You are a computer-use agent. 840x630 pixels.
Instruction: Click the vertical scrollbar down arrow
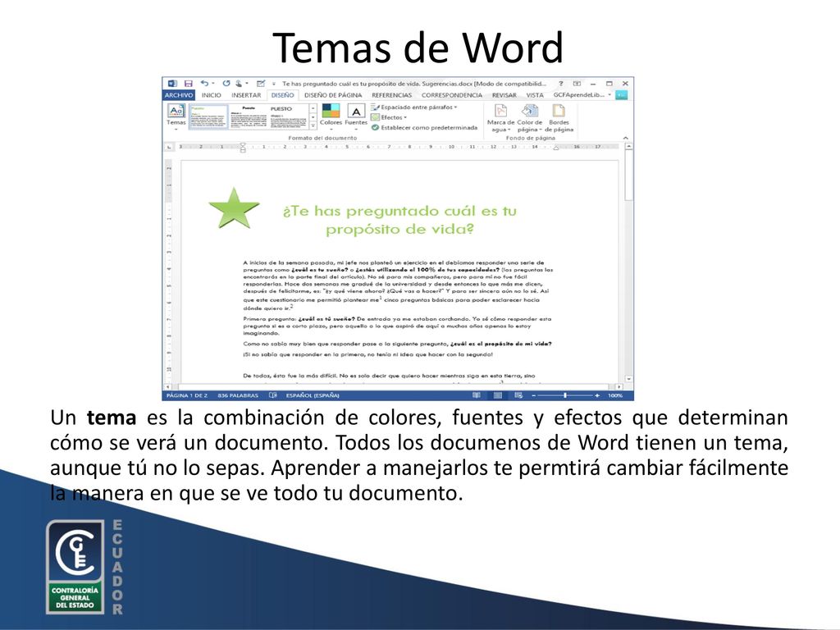click(628, 379)
